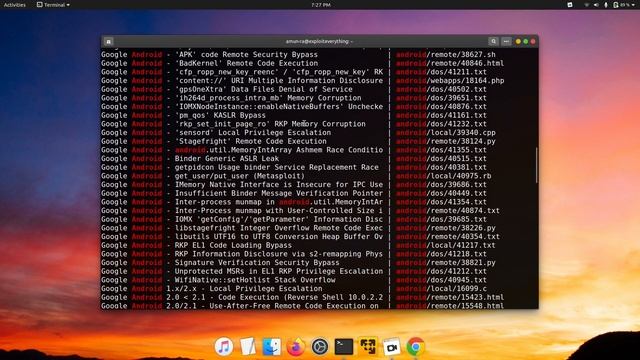The width and height of the screenshot is (640, 360).
Task: Open the Wi-Fi network indicator
Action: point(587,5)
